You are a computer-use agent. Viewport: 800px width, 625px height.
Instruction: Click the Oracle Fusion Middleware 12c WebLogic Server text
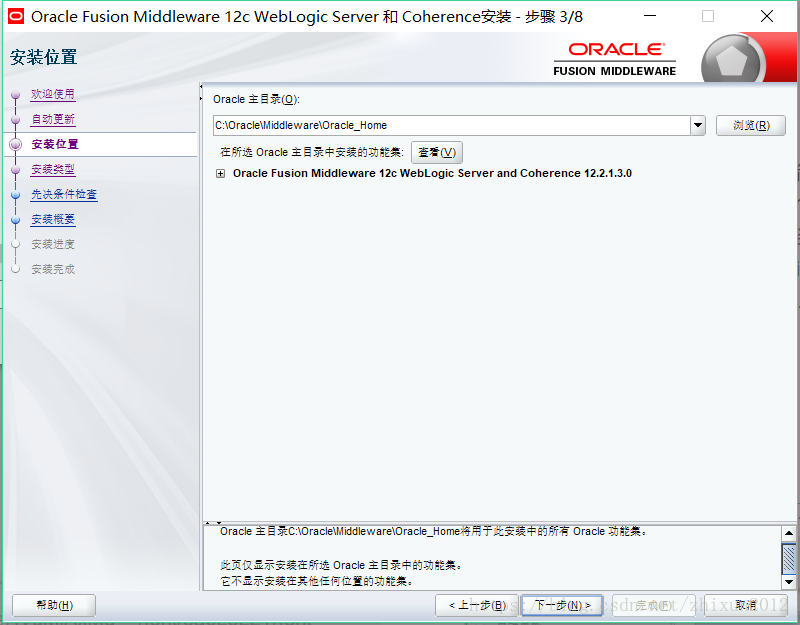[x=432, y=173]
